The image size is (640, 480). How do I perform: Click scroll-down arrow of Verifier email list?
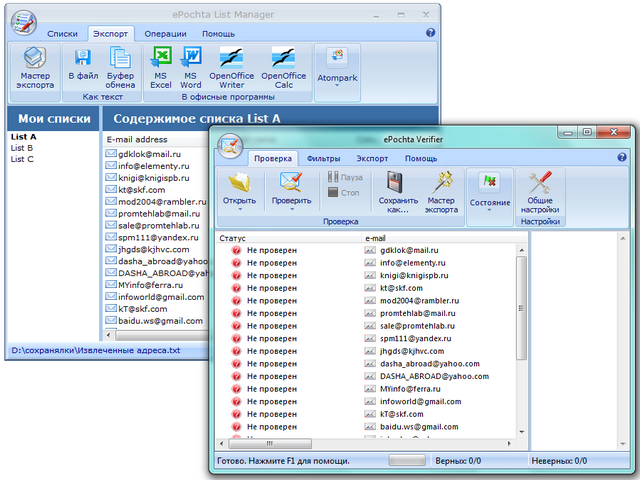pos(522,432)
